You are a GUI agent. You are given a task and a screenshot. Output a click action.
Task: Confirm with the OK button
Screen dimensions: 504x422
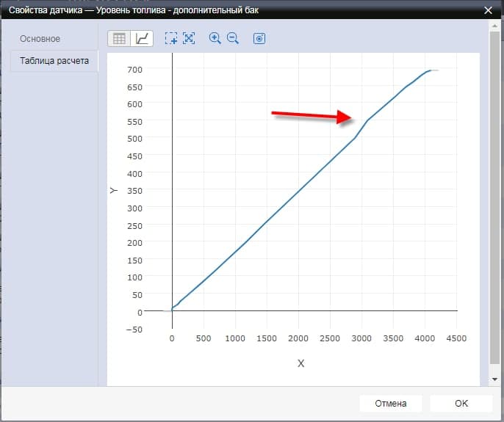[461, 403]
